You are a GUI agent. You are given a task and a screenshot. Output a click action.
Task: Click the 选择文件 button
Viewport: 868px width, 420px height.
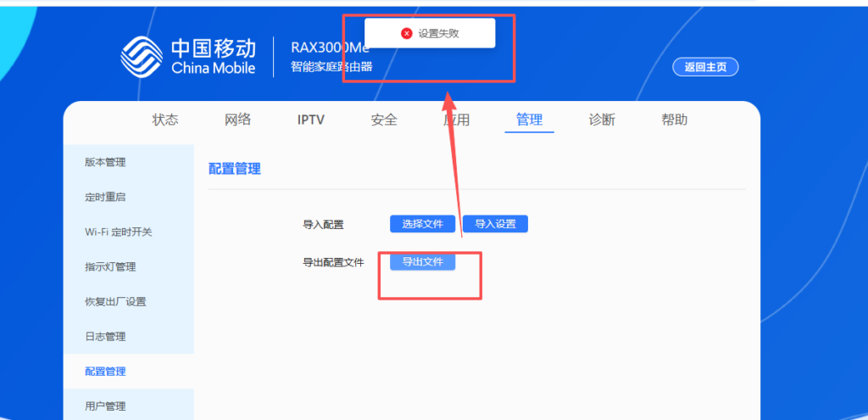click(x=423, y=224)
